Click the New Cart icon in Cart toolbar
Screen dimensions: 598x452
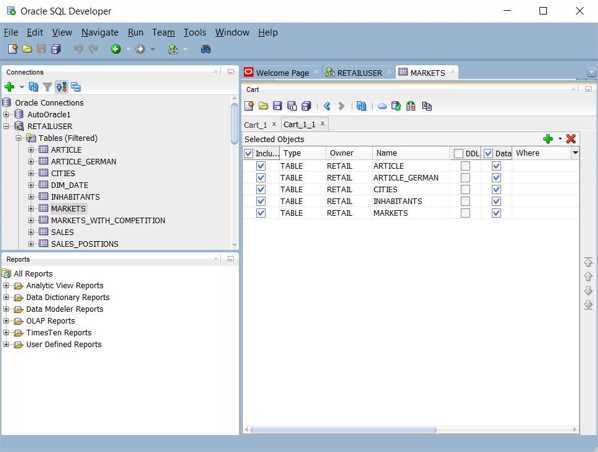pyautogui.click(x=249, y=106)
